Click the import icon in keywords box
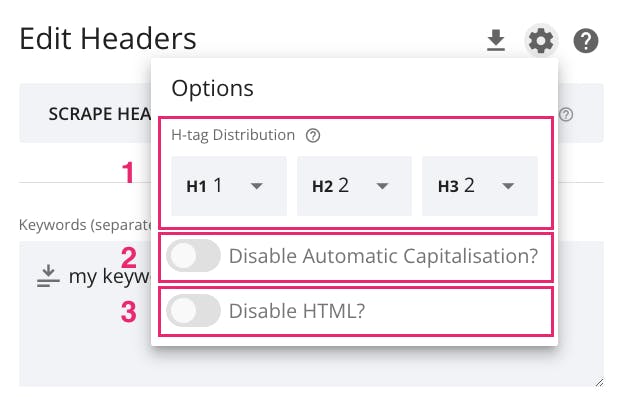This screenshot has width=622, height=397. pyautogui.click(x=48, y=276)
